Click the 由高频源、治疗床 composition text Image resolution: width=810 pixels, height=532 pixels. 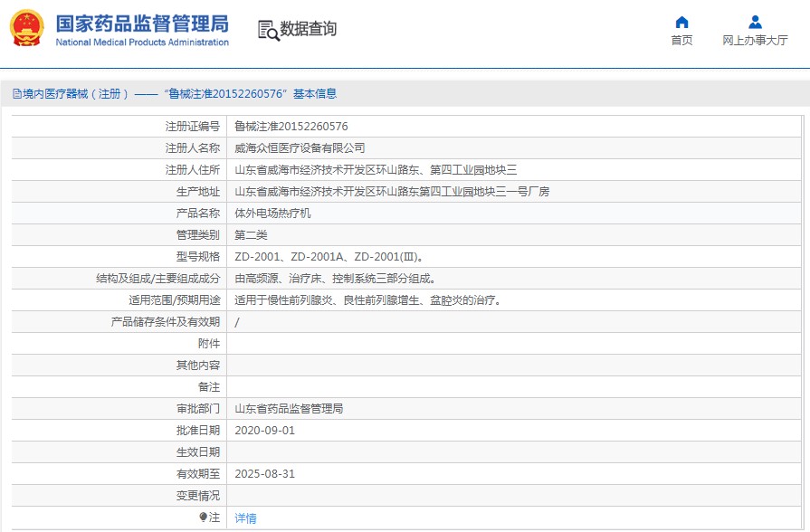336,279
